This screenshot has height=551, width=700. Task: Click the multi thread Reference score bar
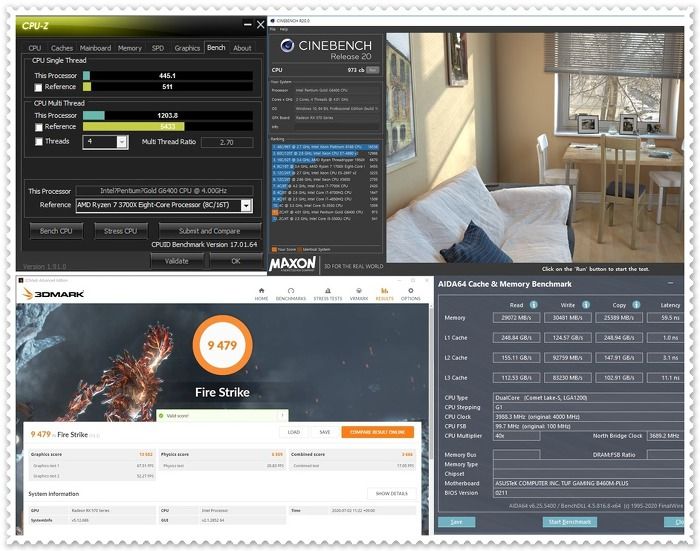click(x=167, y=127)
